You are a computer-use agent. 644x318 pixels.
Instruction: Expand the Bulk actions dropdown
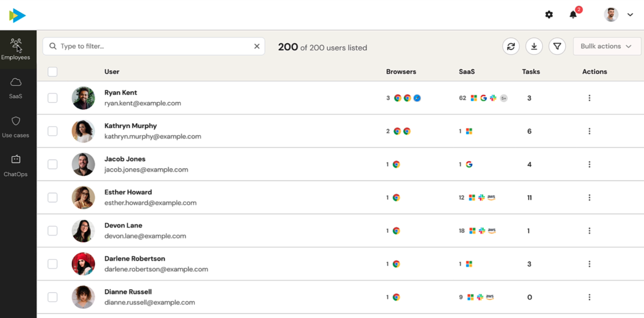[x=606, y=46]
